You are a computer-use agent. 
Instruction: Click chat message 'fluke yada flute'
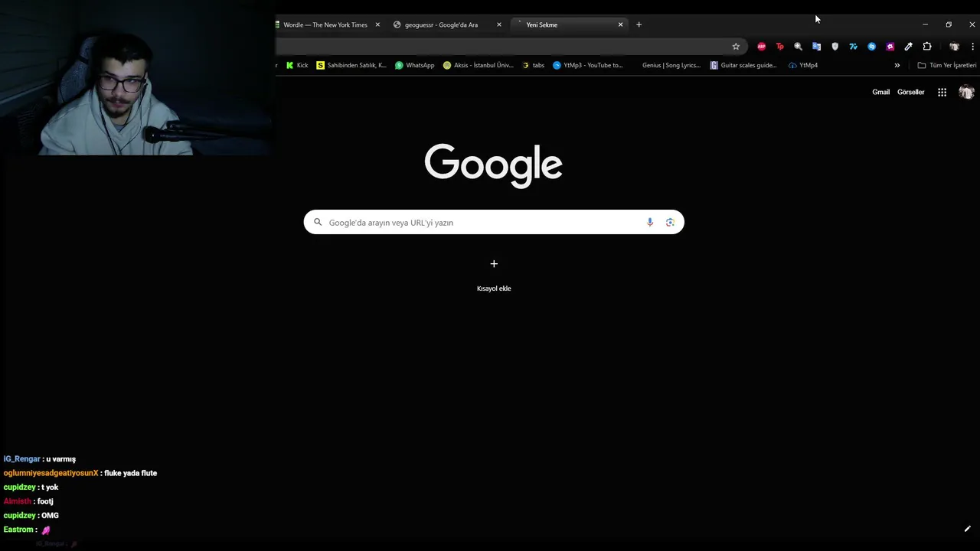click(130, 473)
